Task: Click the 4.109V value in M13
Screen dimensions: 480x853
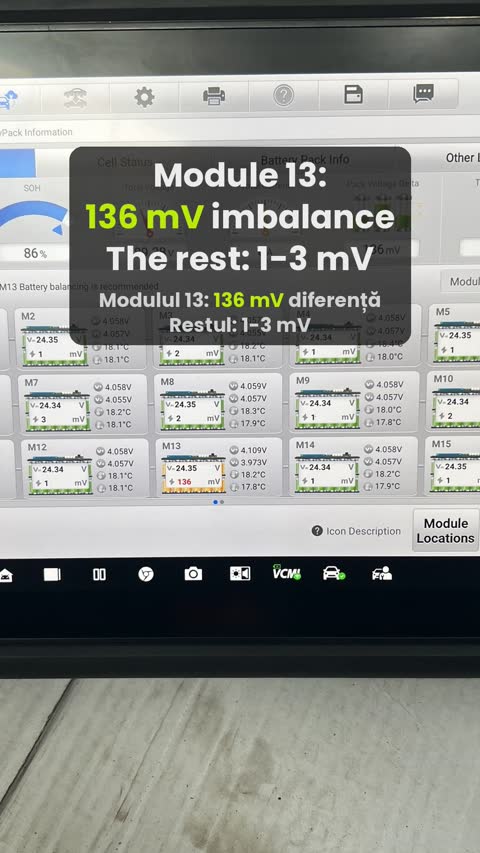Action: point(254,450)
